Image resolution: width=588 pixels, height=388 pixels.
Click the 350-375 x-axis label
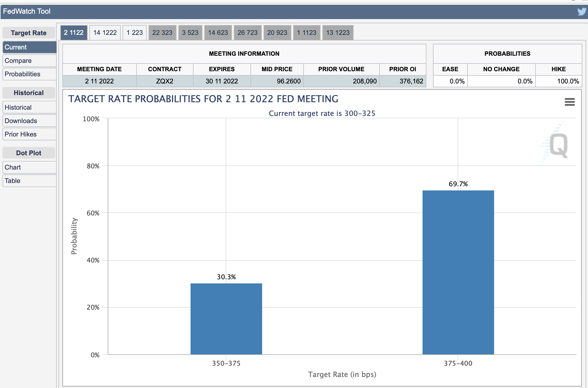[x=226, y=363]
